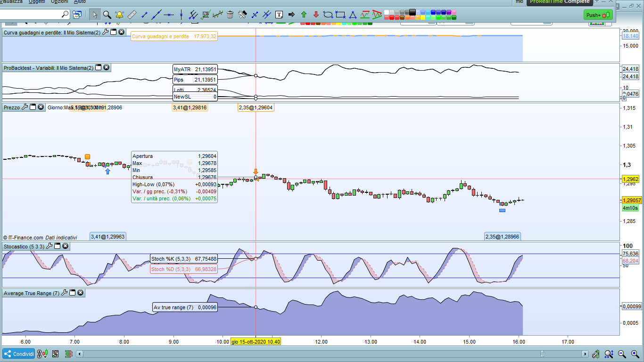The image size is (644, 362).
Task: Pick the black color swatch
Action: 412,12
